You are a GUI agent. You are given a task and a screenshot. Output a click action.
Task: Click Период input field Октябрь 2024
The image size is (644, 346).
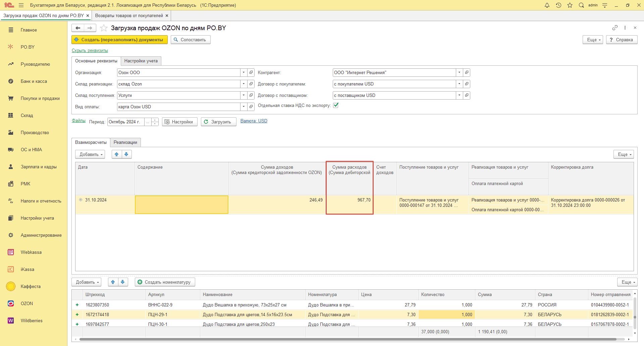[x=126, y=122]
